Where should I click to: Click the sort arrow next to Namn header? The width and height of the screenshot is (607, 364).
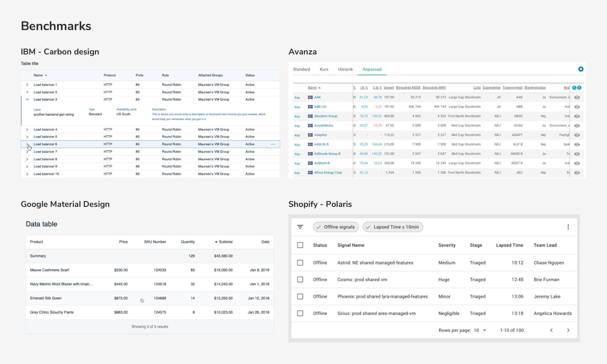coord(320,88)
